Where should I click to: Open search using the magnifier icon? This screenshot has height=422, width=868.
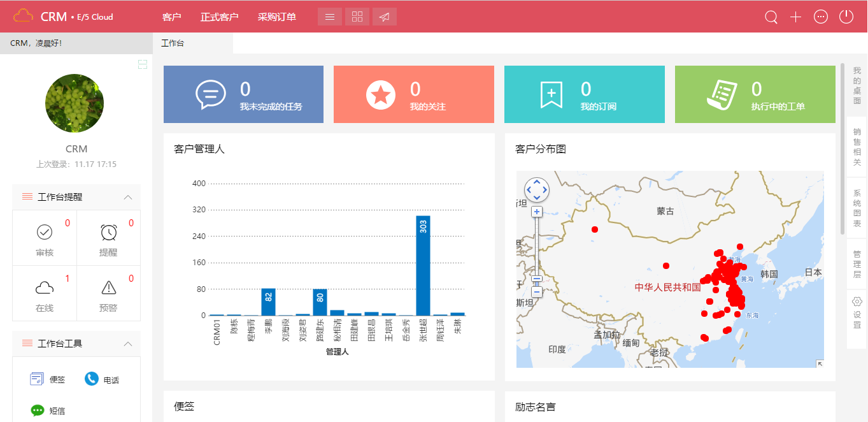click(771, 17)
